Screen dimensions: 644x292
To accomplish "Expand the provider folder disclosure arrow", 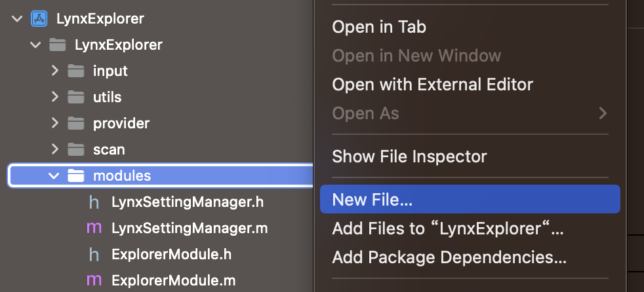I will point(55,124).
